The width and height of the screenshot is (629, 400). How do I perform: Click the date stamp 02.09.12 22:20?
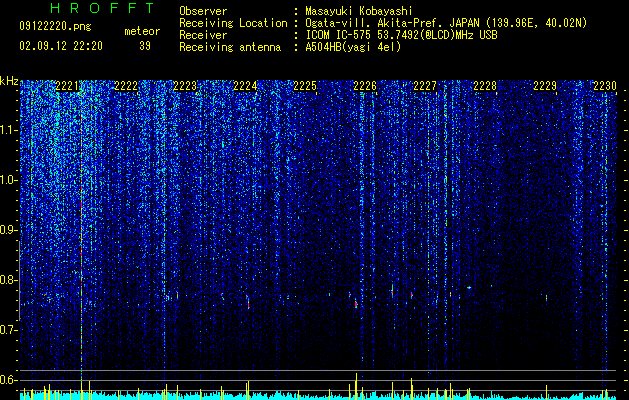click(61, 46)
